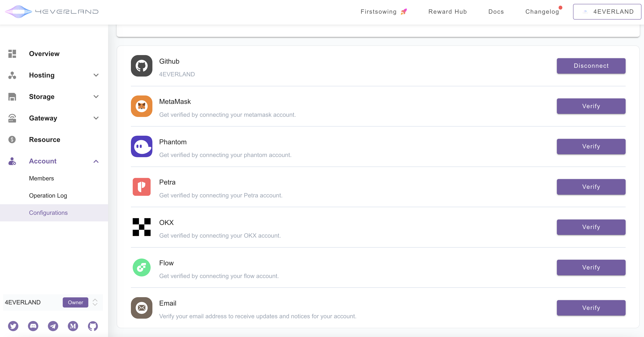
Task: Click the Phantom ghost icon
Action: click(141, 146)
